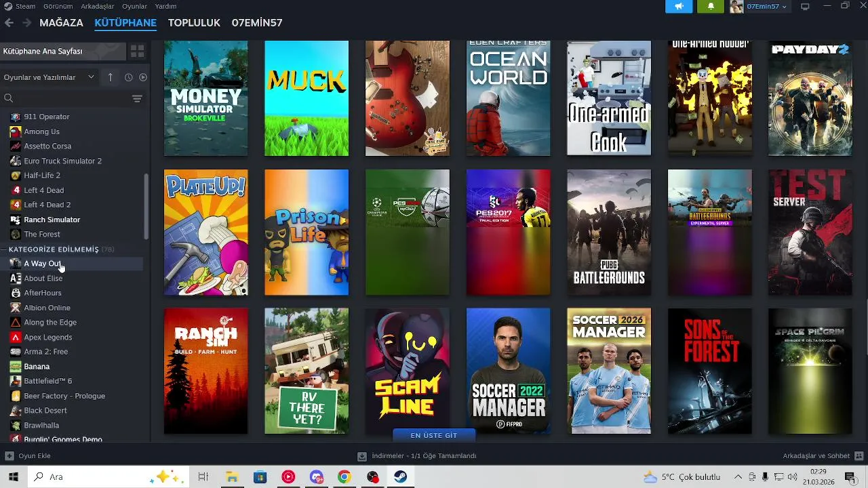Screen dimensions: 868x488
Task: Show hidden system tray icons
Action: 739,477
